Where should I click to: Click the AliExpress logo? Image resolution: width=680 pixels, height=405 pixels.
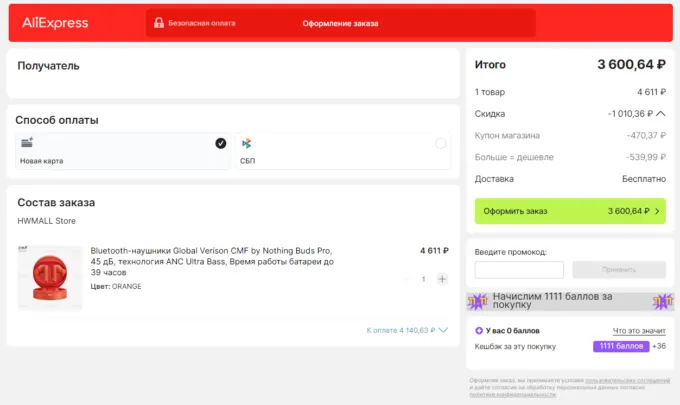pos(55,23)
